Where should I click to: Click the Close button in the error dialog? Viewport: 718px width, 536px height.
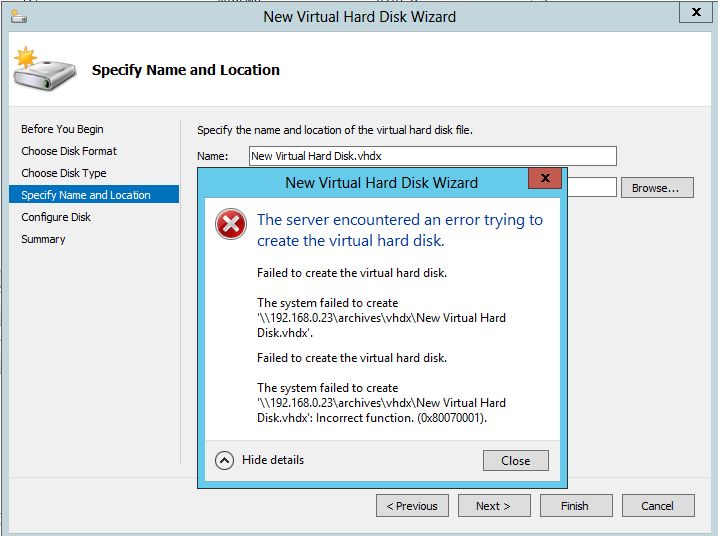coord(516,460)
